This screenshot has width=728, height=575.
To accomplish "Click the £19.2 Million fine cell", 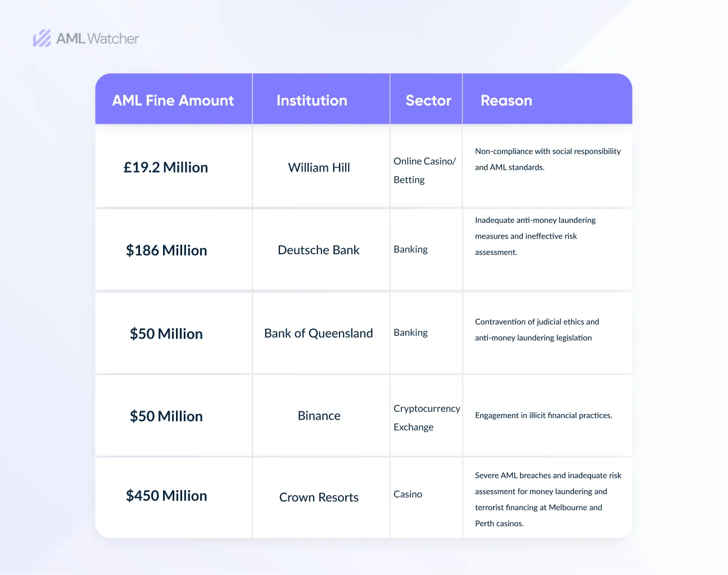I will (x=166, y=167).
